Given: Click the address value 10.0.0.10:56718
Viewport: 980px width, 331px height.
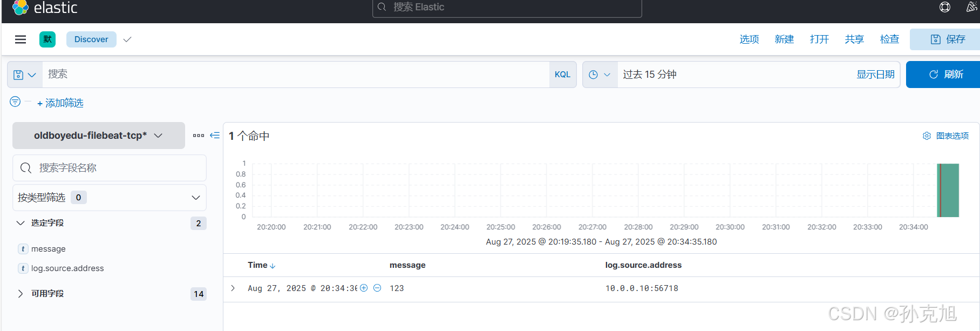Looking at the screenshot, I should [642, 288].
